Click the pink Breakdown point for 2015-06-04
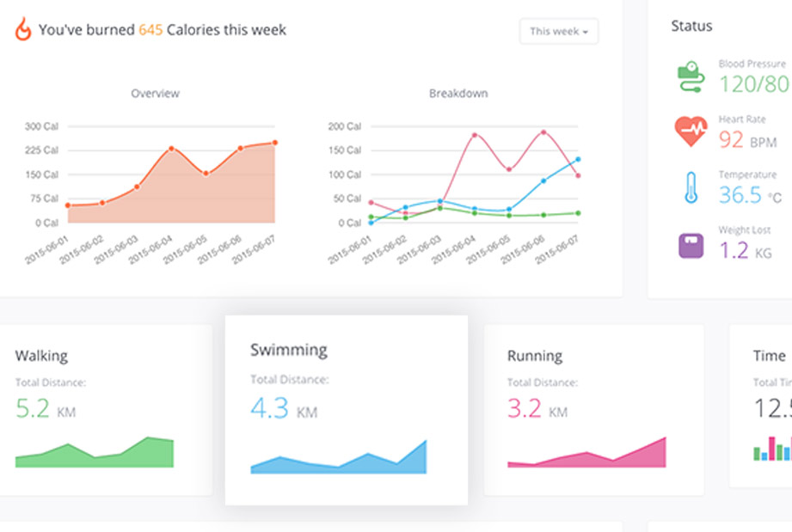This screenshot has height=532, width=792. click(475, 135)
